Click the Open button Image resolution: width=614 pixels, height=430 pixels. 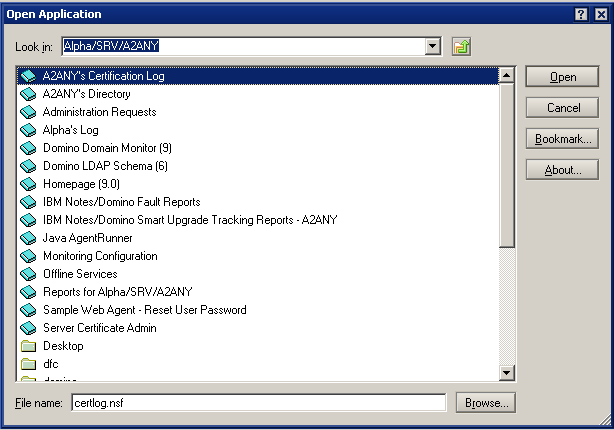[562, 77]
